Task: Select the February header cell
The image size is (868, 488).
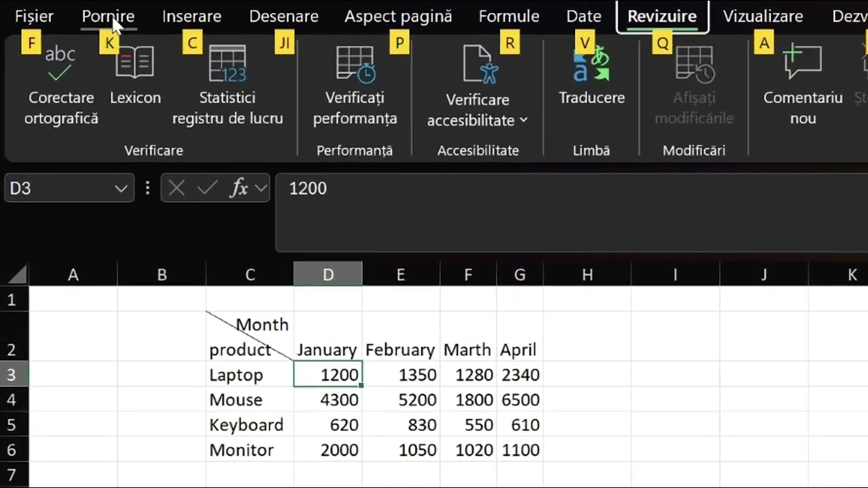Action: click(x=401, y=337)
